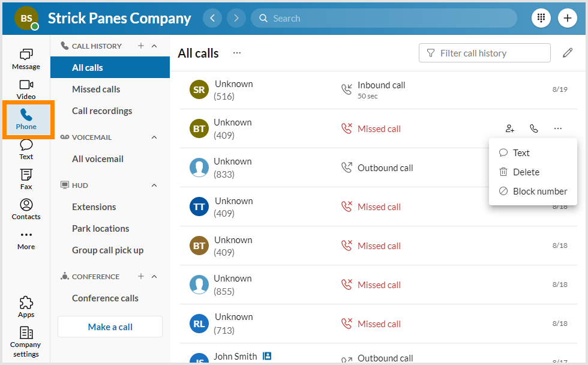This screenshot has width=588, height=365.
Task: Open the Fax section
Action: pos(26,179)
